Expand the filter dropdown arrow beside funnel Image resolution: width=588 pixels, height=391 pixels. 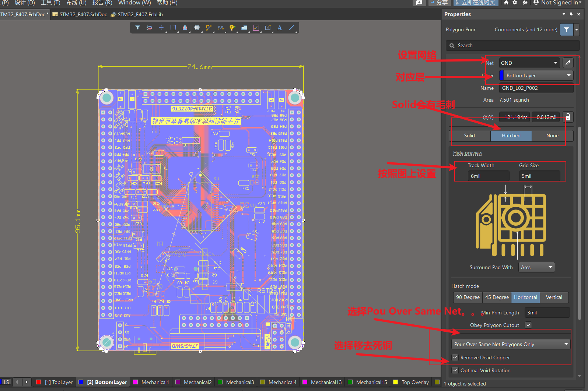[577, 29]
